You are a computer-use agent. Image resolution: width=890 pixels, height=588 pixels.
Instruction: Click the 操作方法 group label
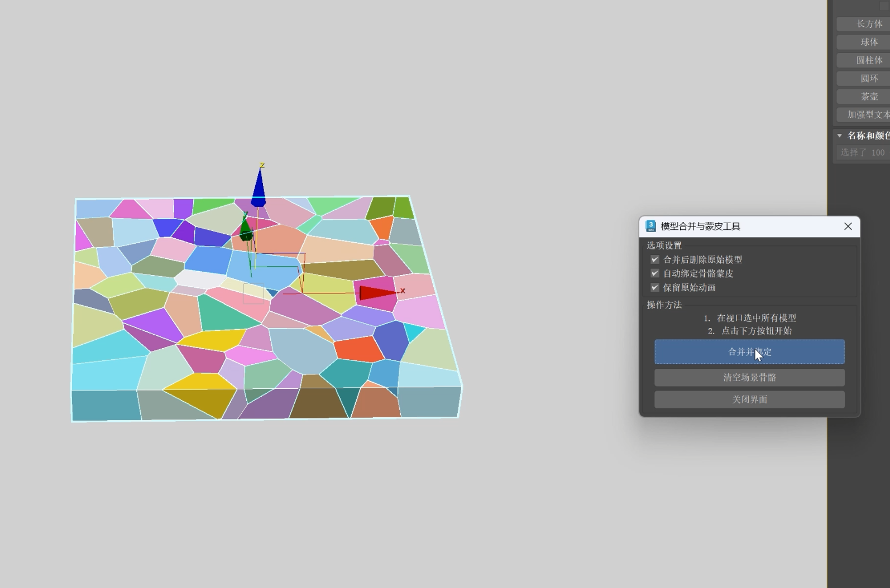coord(664,305)
